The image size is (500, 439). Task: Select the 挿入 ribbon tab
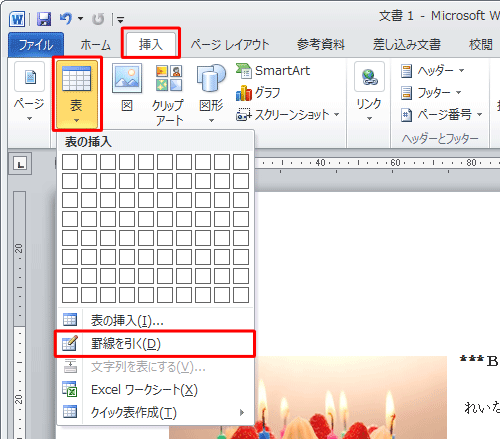(x=151, y=44)
